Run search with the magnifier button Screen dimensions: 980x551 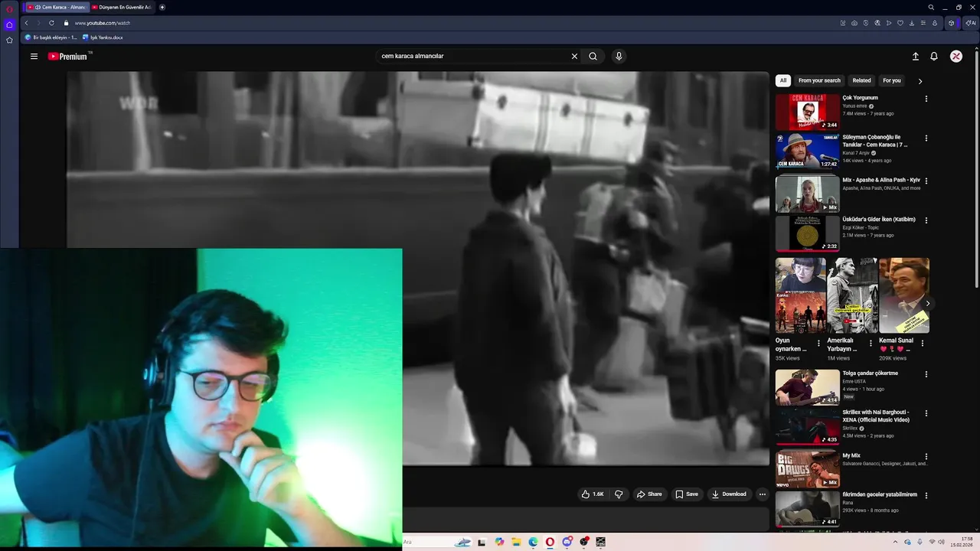[593, 56]
